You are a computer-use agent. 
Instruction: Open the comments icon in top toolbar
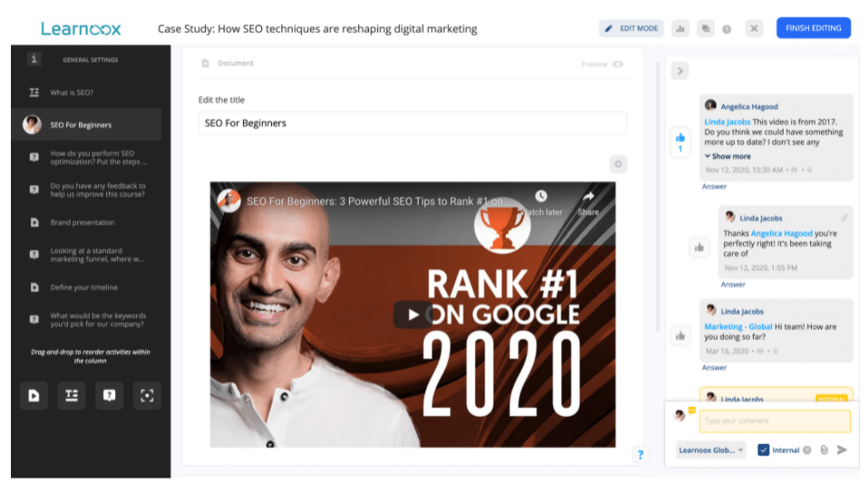point(706,29)
